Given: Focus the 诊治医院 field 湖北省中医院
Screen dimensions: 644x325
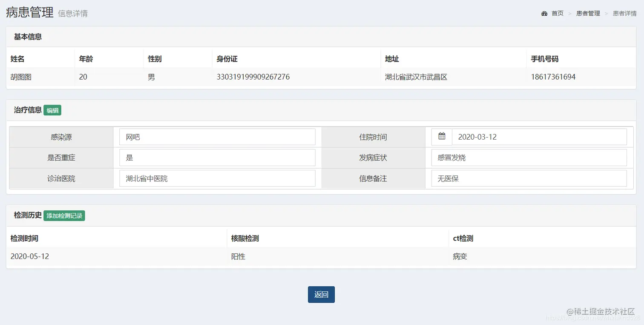Looking at the screenshot, I should 217,178.
